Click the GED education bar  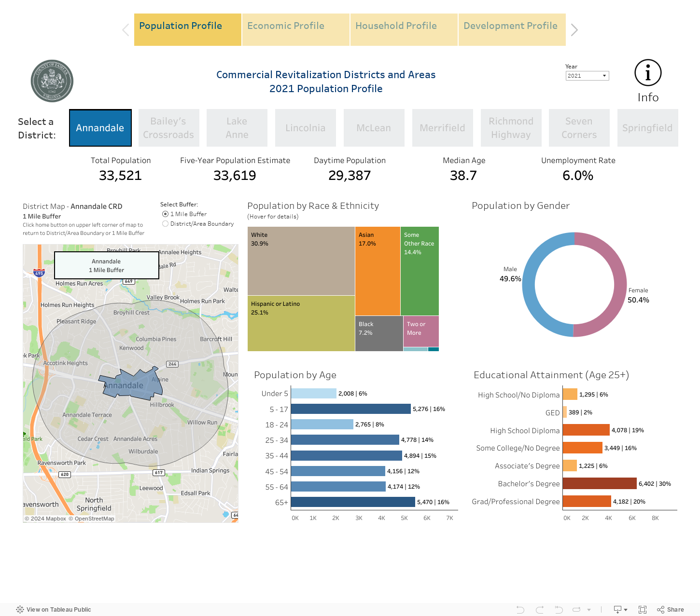click(x=565, y=412)
